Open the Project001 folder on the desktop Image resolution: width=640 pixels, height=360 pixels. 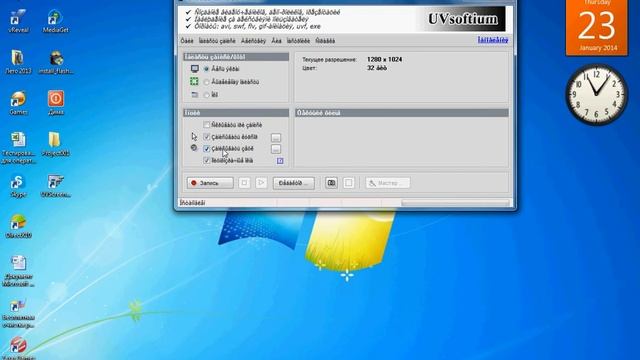[x=56, y=144]
